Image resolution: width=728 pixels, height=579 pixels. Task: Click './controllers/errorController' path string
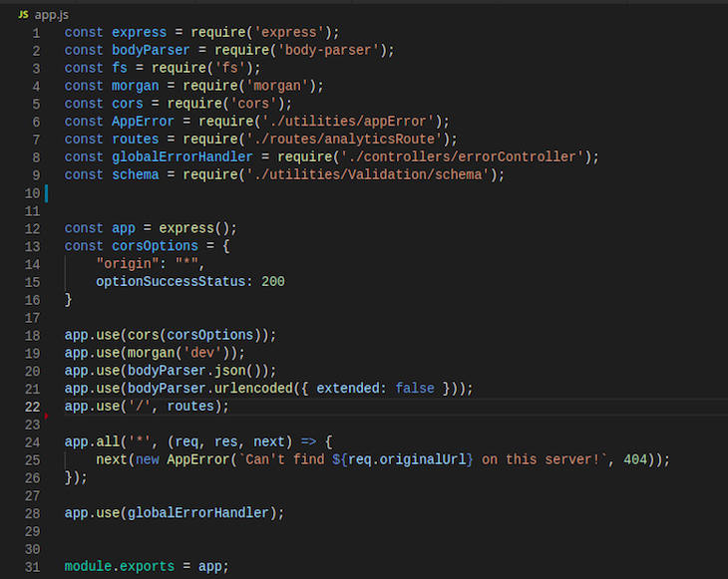(463, 156)
